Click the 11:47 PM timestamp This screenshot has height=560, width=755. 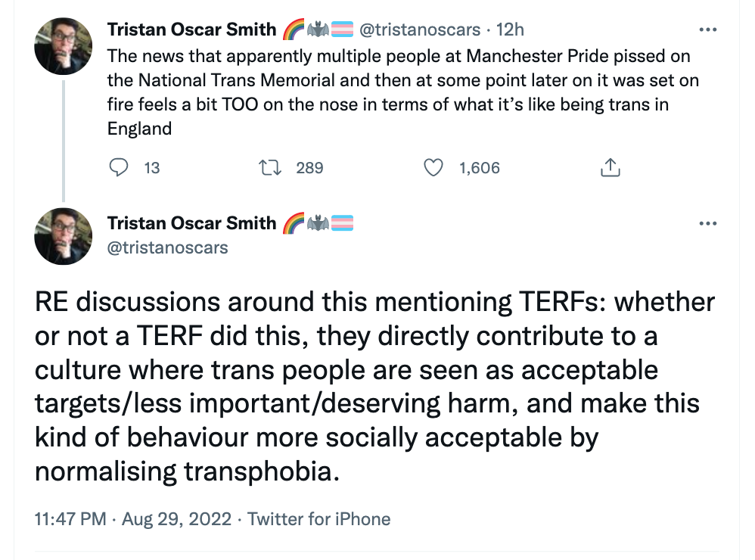[x=72, y=519]
